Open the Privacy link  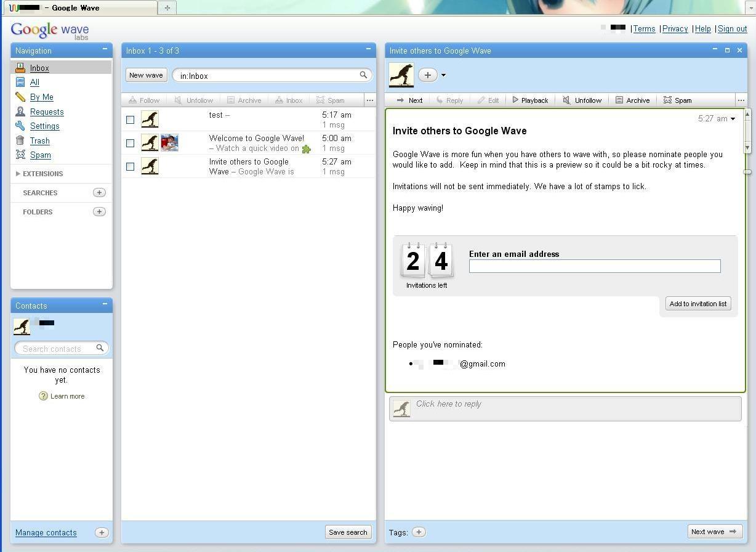[x=675, y=29]
